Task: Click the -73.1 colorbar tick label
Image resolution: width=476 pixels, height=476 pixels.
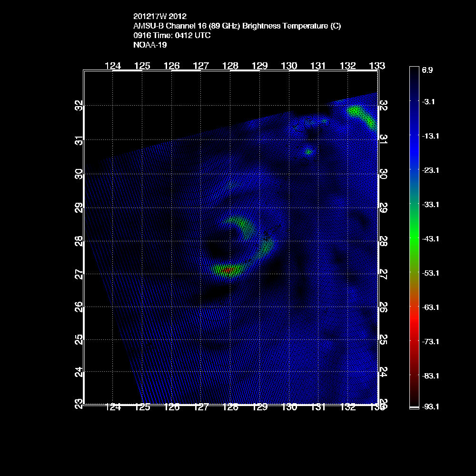Action: 430,341
